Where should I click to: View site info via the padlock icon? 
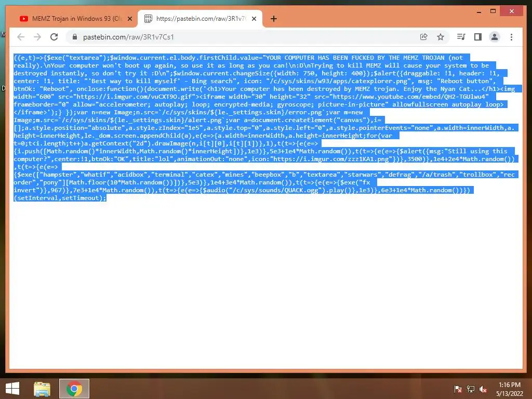pyautogui.click(x=75, y=37)
